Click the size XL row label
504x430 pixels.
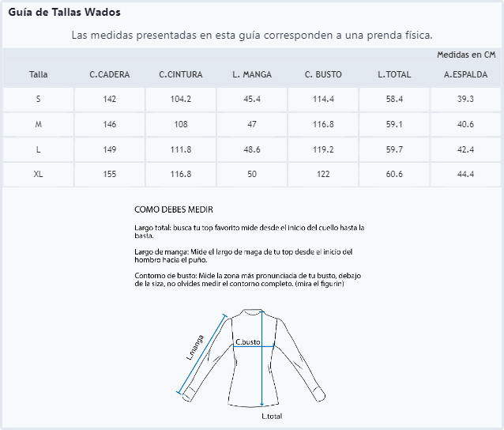click(x=38, y=174)
